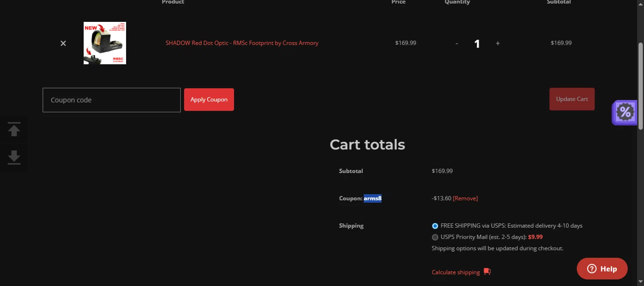Click the $9.99 Priority Mail price
644x286 pixels.
click(x=535, y=237)
